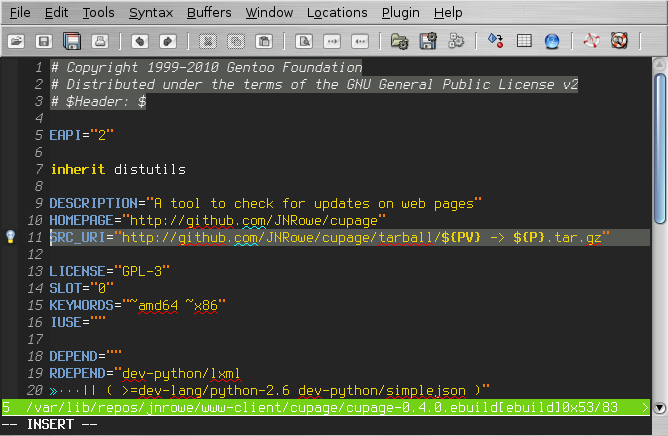This screenshot has height=436, width=668.
Task: Click the SLOT="0" line
Action: pyautogui.click(x=82, y=289)
